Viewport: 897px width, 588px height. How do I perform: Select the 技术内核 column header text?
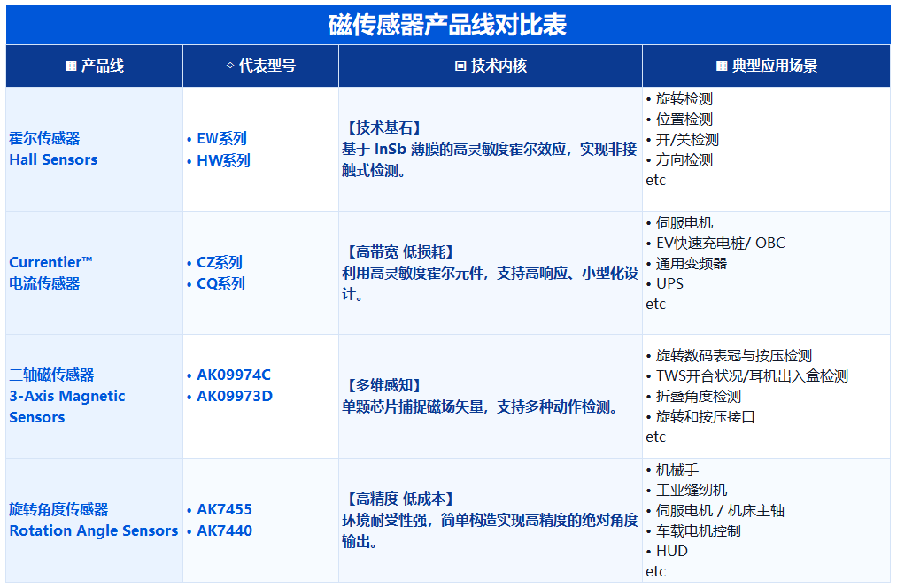[x=499, y=66]
